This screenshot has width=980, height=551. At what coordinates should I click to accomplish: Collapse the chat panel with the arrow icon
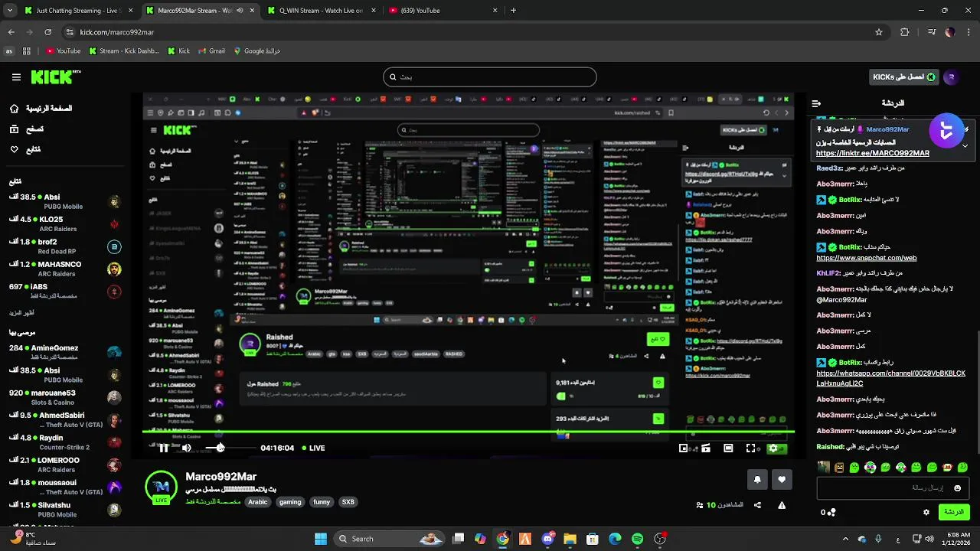click(816, 103)
